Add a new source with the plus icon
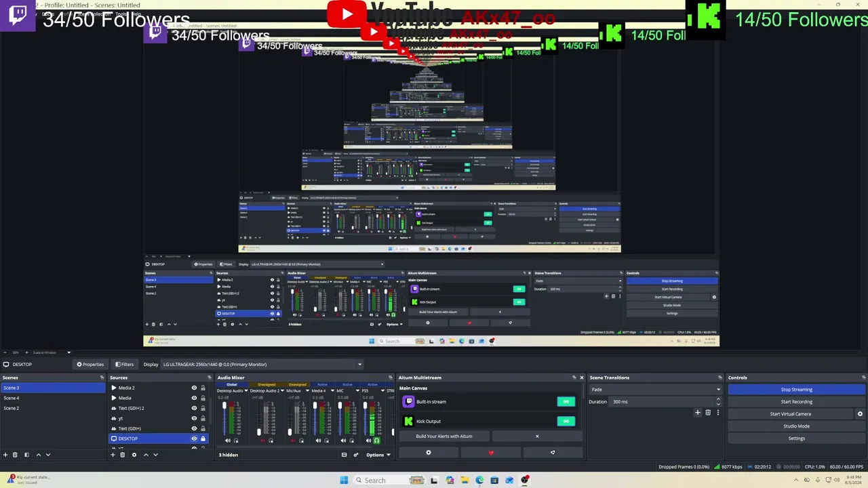The height and width of the screenshot is (488, 868). coord(113,455)
